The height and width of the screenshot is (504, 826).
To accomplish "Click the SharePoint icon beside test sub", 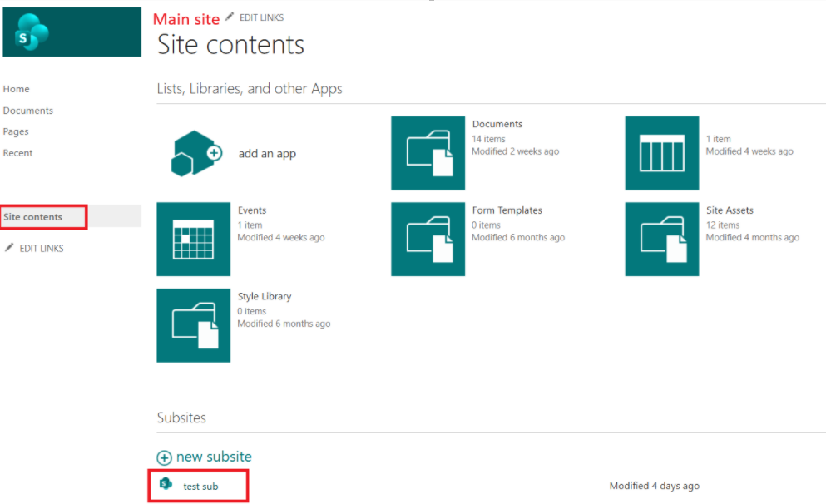I will click(x=166, y=483).
